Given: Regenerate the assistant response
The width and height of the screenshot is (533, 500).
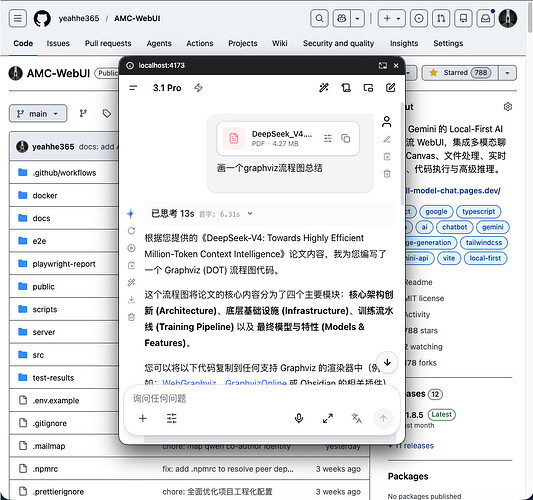Looking at the screenshot, I should pos(131,231).
